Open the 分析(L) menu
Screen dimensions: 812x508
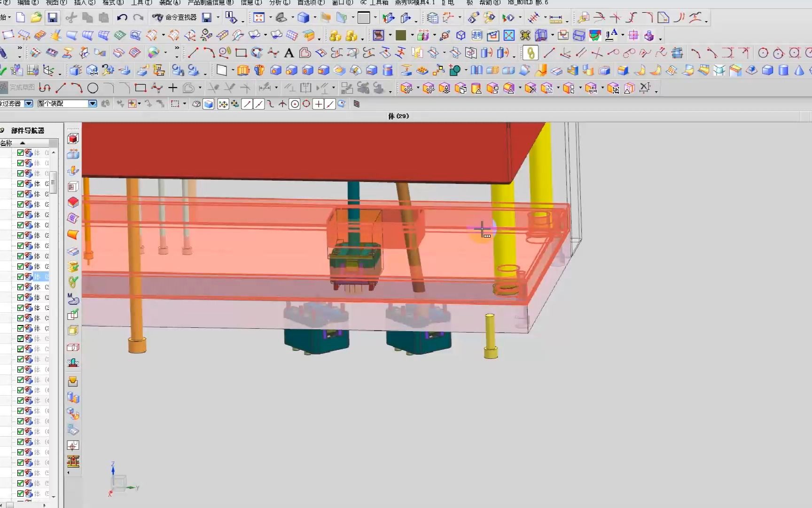click(280, 2)
